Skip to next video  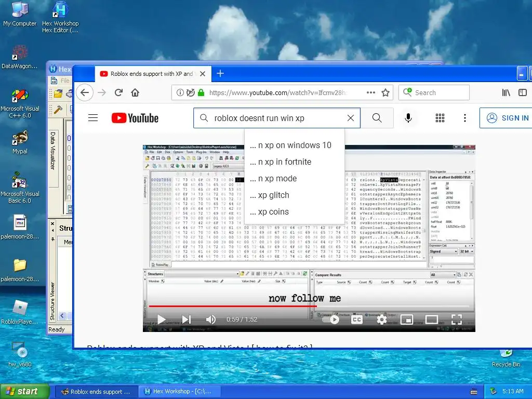tap(187, 320)
